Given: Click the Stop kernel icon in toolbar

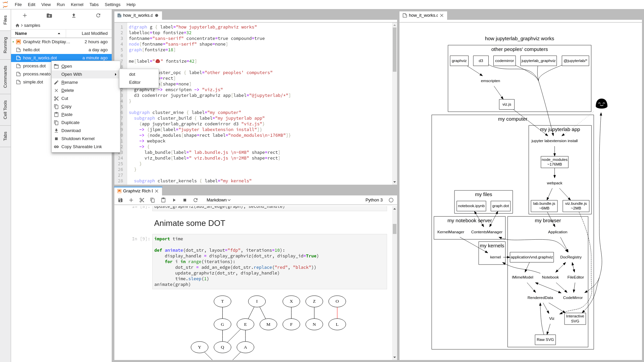Looking at the screenshot, I should (x=185, y=200).
